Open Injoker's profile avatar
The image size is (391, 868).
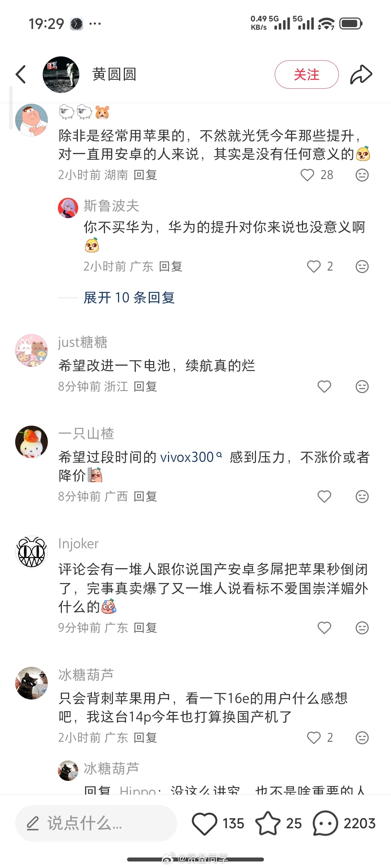(31, 552)
